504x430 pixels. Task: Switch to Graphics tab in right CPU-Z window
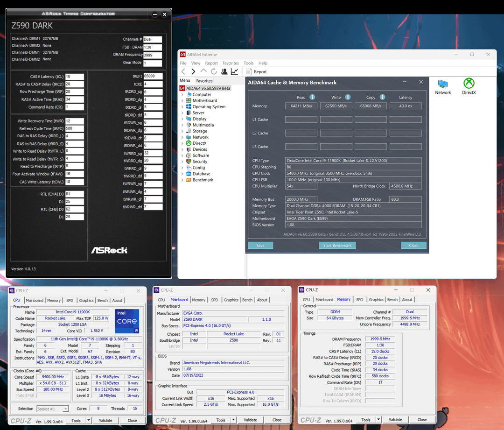(376, 299)
